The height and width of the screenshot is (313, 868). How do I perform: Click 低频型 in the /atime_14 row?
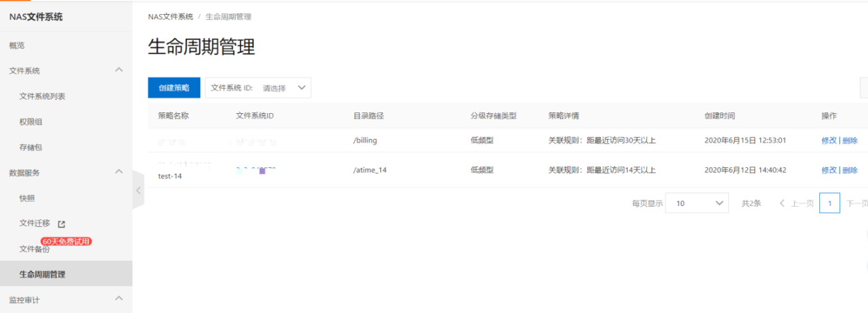click(482, 170)
